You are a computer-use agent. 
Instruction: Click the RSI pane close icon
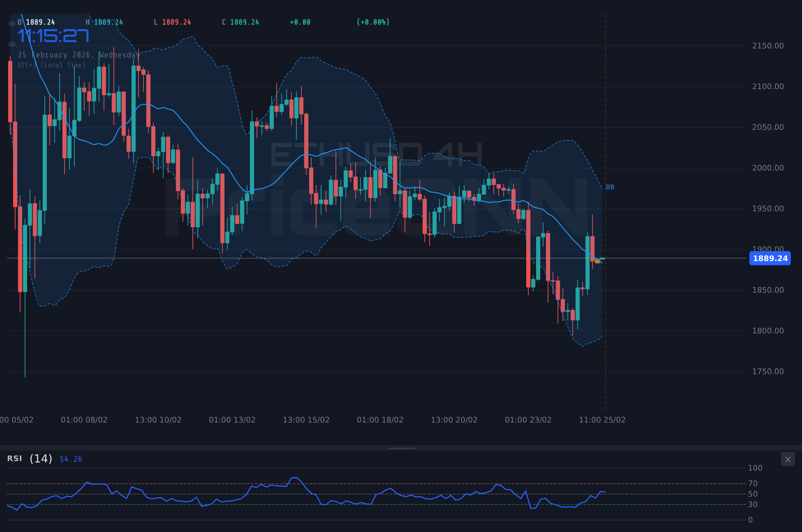pyautogui.click(x=788, y=459)
